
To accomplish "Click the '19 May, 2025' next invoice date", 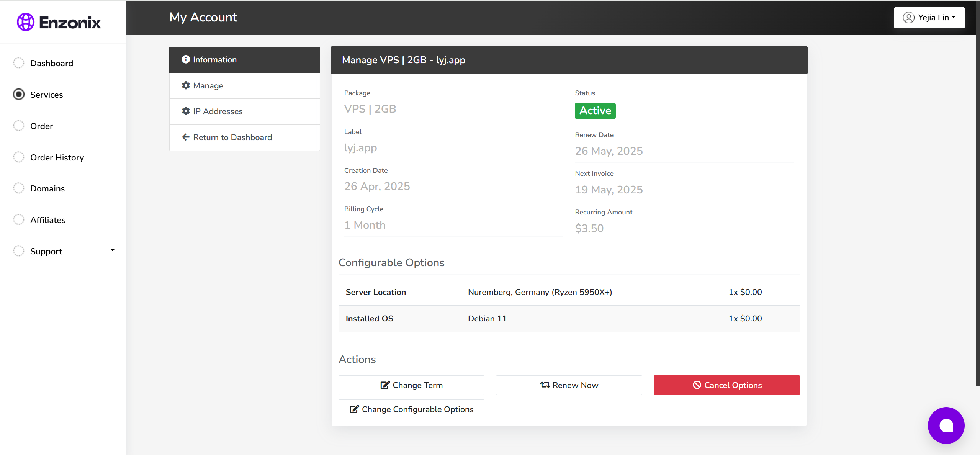I will coord(609,190).
